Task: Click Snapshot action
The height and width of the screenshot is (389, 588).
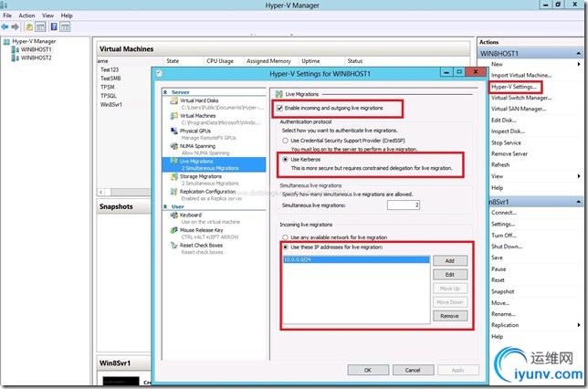Action: pos(503,291)
